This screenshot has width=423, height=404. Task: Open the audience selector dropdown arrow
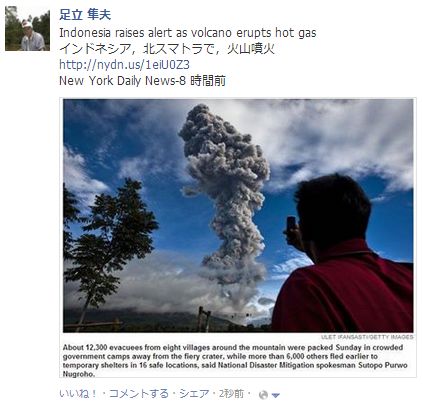(x=275, y=396)
